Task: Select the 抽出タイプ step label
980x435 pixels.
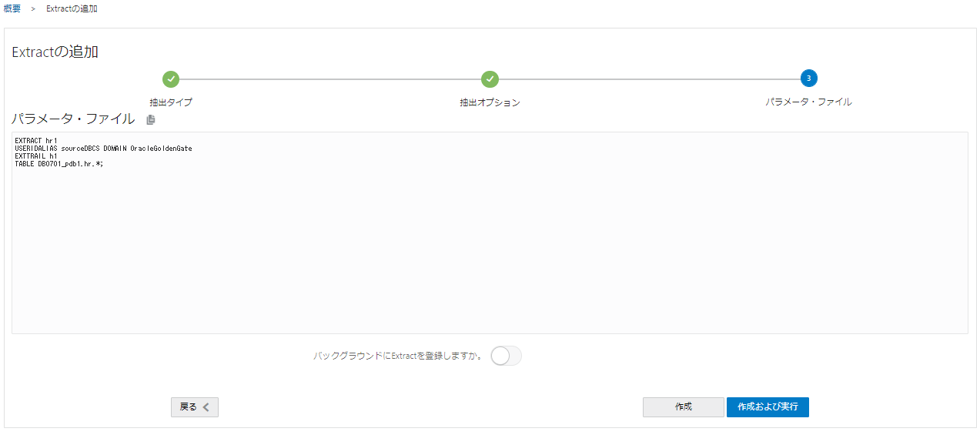Action: tap(171, 102)
